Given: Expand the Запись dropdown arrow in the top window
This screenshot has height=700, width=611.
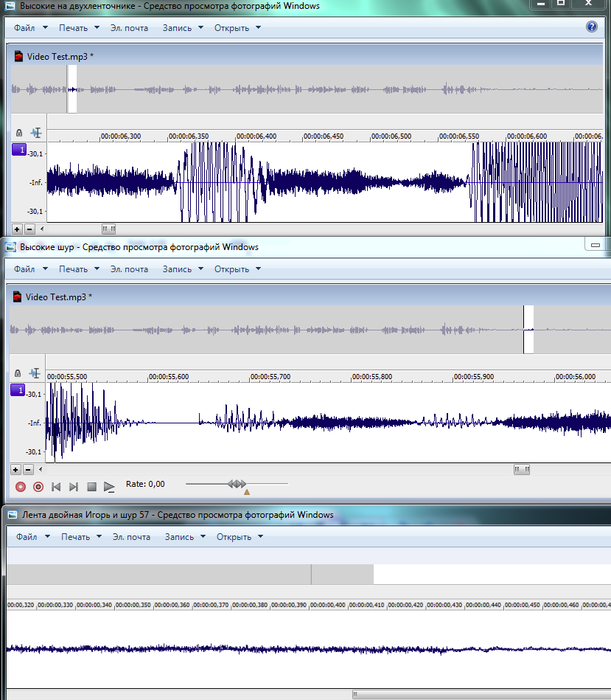Looking at the screenshot, I should (x=200, y=28).
